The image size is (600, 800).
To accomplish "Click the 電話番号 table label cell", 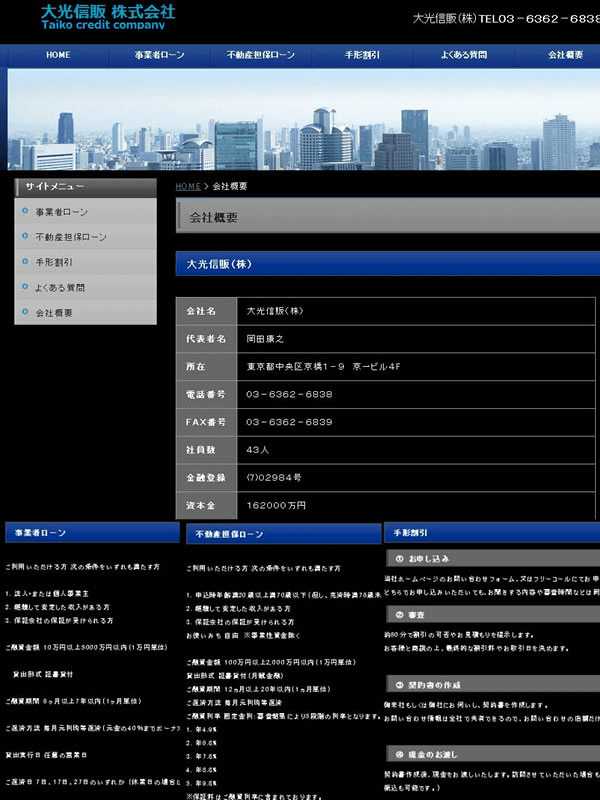I will coord(207,394).
